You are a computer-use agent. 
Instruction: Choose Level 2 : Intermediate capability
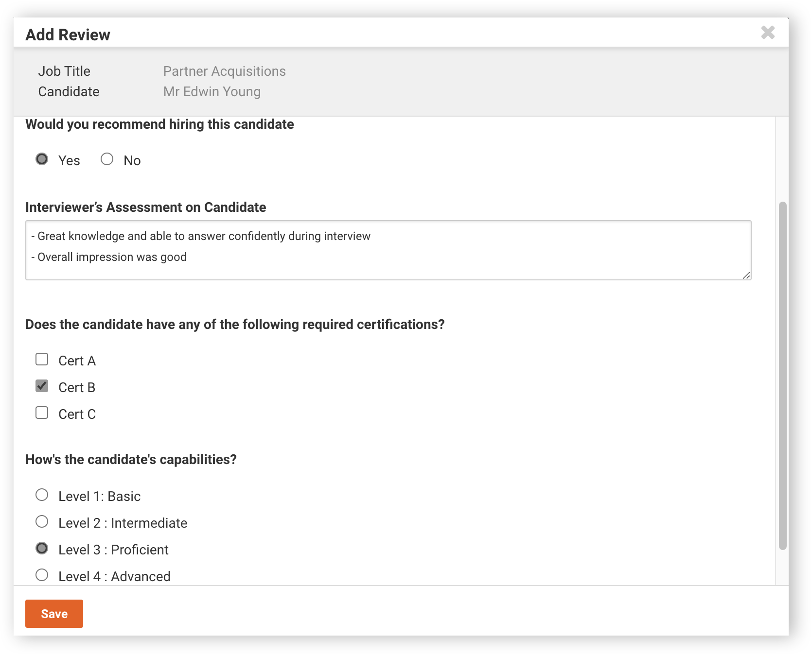click(42, 521)
